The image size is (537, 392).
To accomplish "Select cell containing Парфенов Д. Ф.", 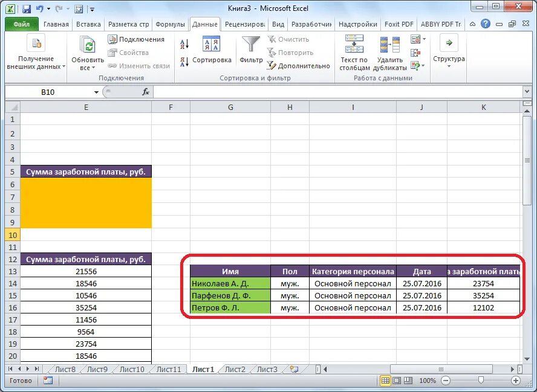I will point(230,295).
